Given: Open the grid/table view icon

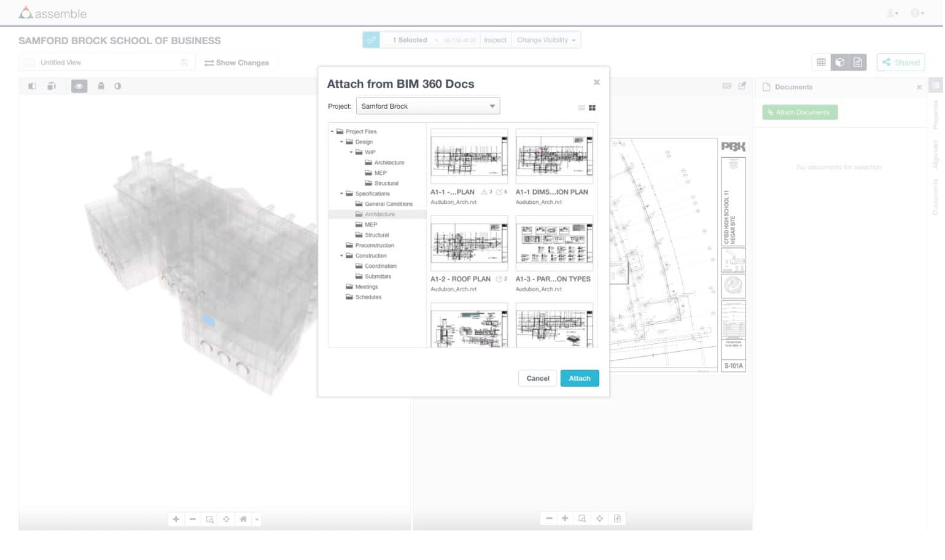Looking at the screenshot, I should pos(821,61).
